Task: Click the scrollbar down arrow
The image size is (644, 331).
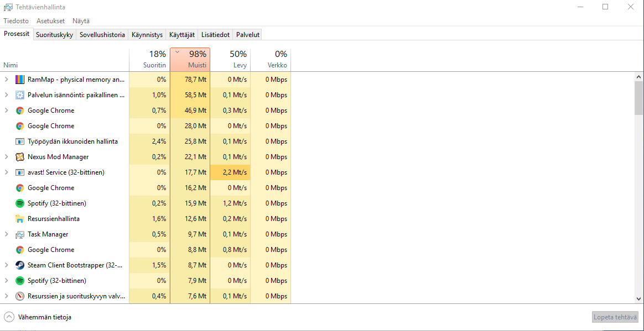Action: tap(638, 299)
